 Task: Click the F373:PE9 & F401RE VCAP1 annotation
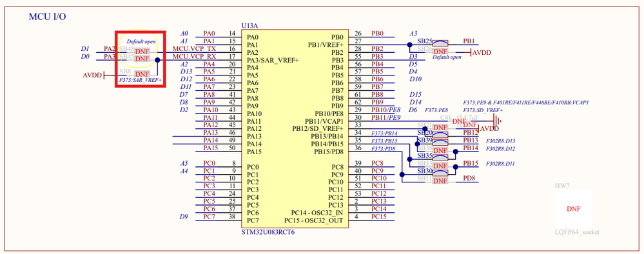point(526,103)
